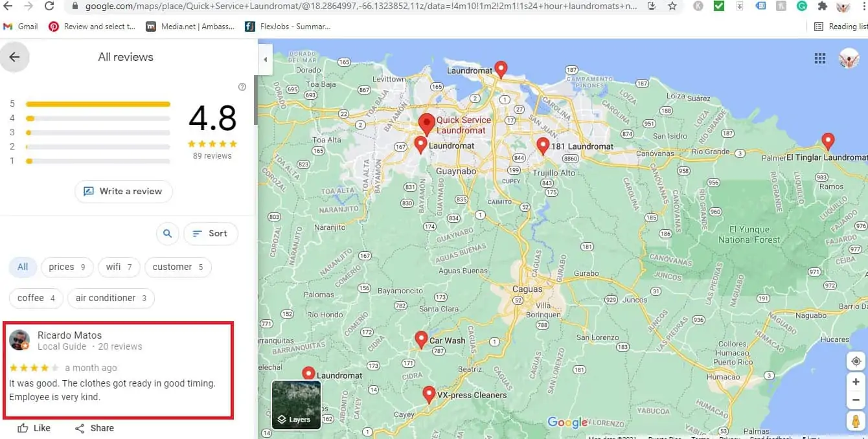Select the All filter chip
The height and width of the screenshot is (439, 868).
tap(23, 267)
